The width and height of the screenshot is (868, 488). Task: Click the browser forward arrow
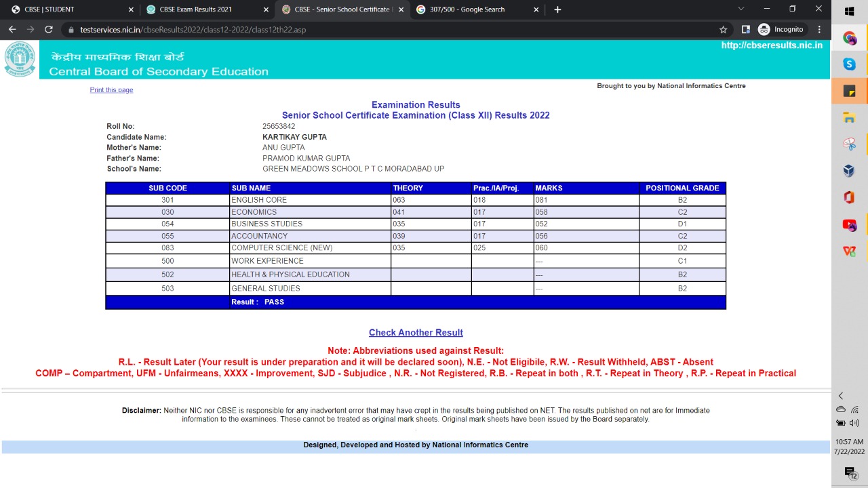31,29
